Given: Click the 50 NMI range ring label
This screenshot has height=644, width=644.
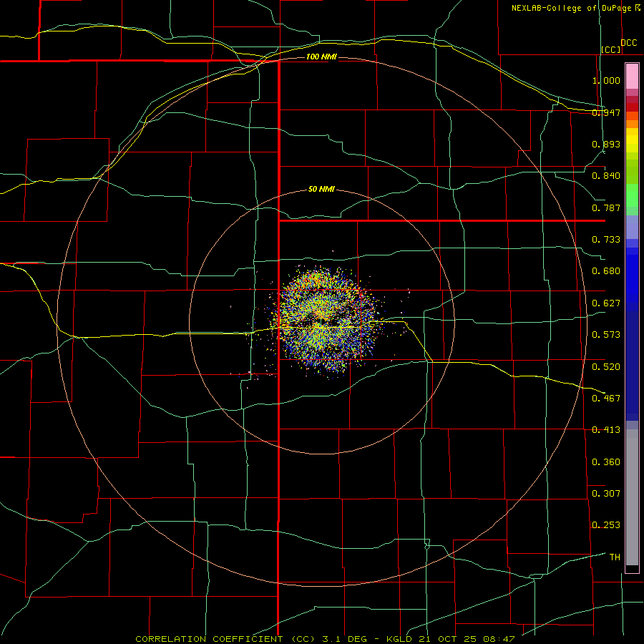Looking at the screenshot, I should click(321, 189).
